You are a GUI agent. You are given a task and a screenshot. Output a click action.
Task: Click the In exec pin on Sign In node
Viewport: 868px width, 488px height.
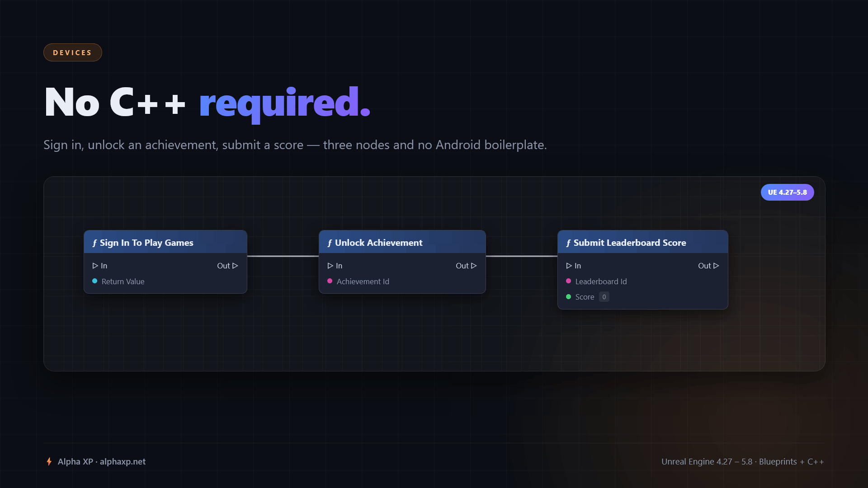(95, 266)
